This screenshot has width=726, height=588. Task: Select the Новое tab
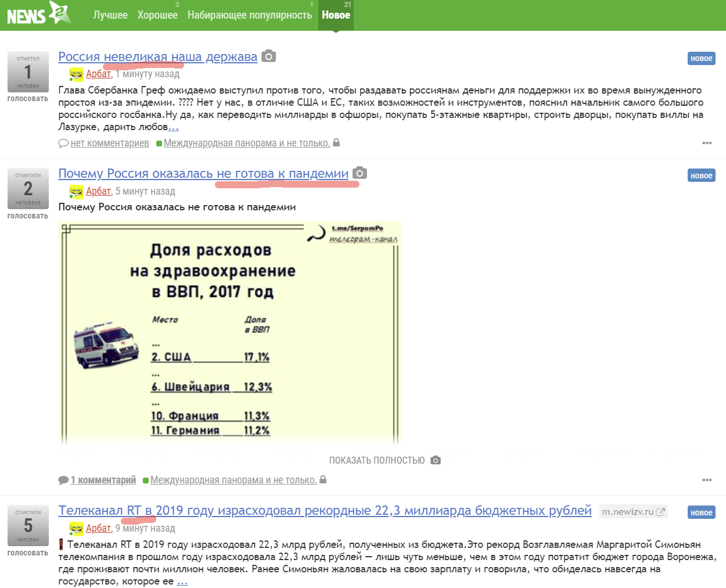point(336,15)
